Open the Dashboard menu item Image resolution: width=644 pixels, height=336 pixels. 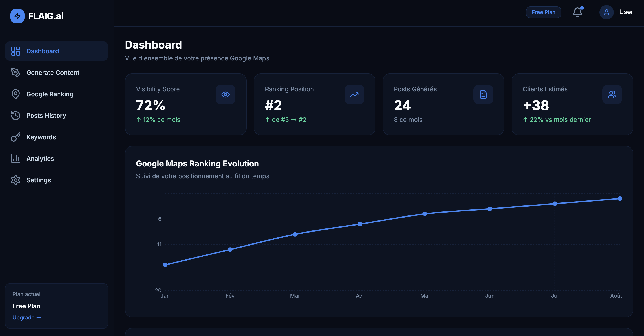pyautogui.click(x=56, y=51)
